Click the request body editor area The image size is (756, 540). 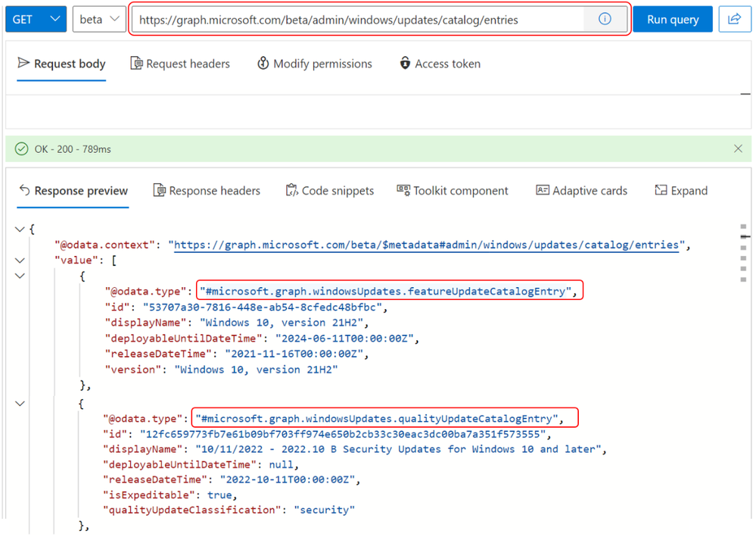coord(378,111)
